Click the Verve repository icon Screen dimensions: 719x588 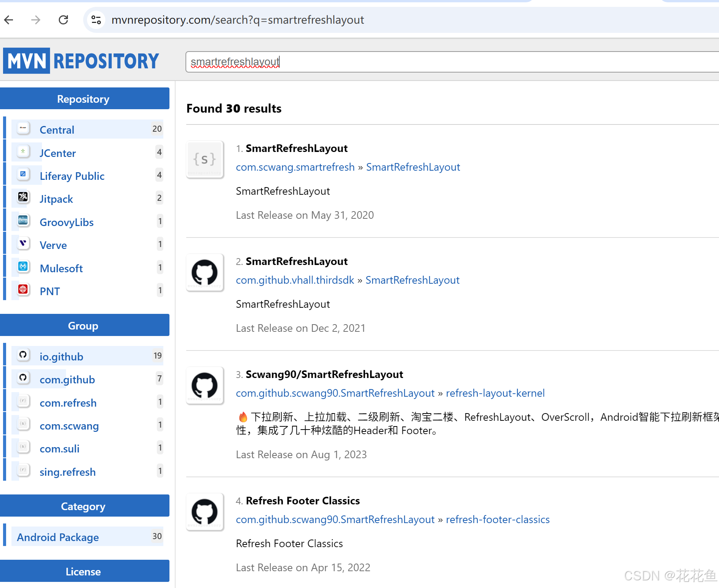(23, 243)
